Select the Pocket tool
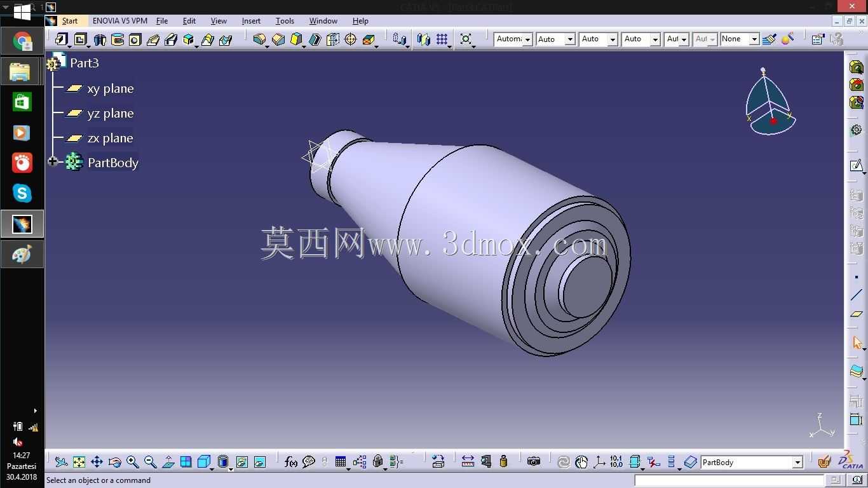Viewport: 868px width, 488px height. (x=81, y=39)
